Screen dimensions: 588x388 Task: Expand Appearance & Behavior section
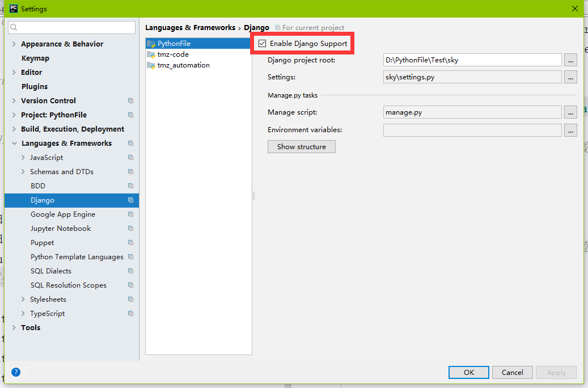point(14,44)
